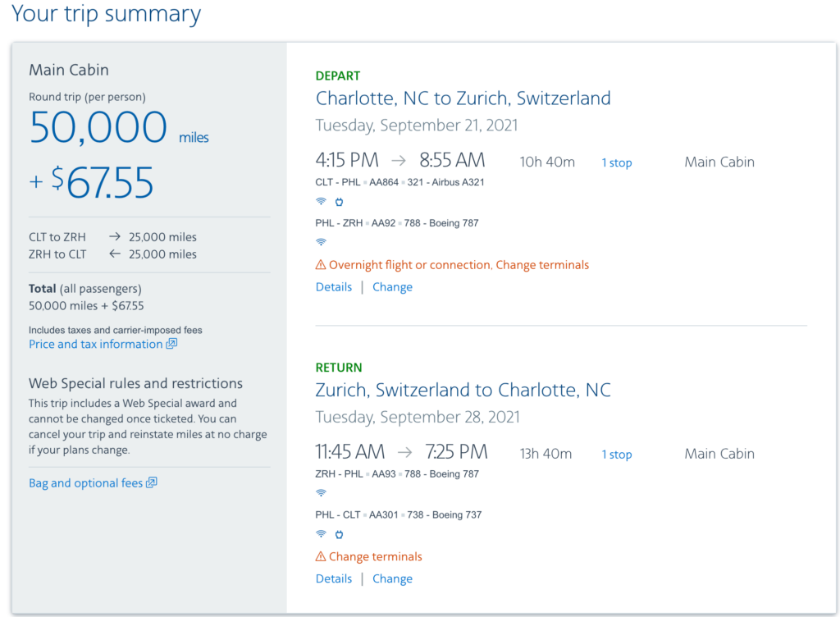Open Bag and optional fees link

85,483
